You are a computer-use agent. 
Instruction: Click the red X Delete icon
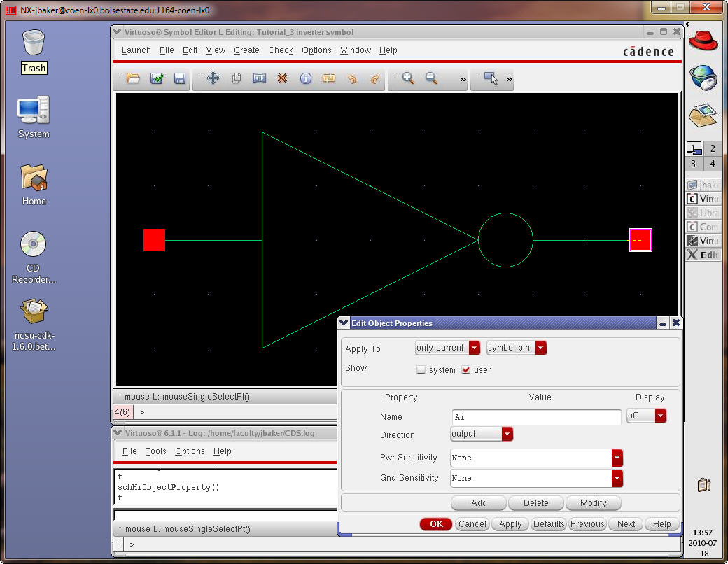click(x=282, y=79)
